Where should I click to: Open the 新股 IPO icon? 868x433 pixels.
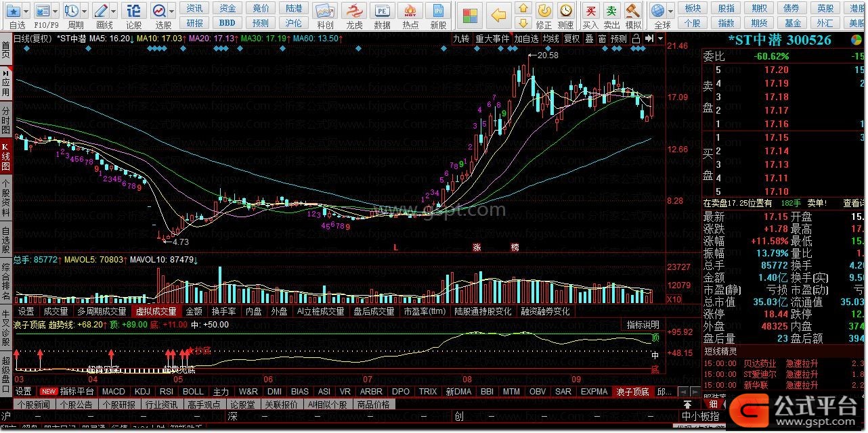(439, 12)
